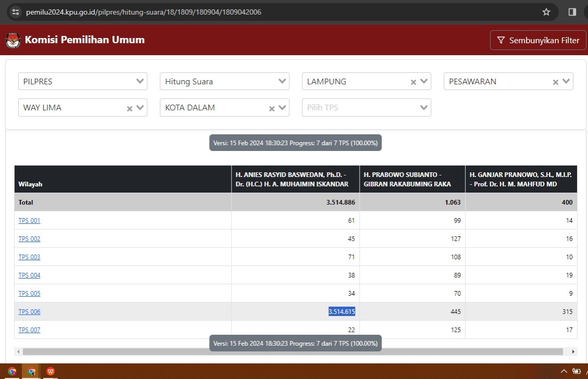Viewport: 588px width, 379px height.
Task: Click the battery status tray icon
Action: 577,371
